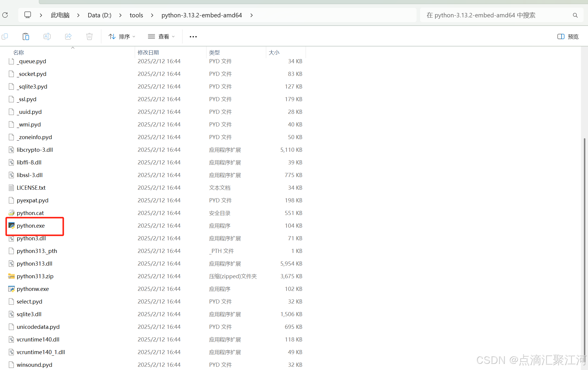Go to Data (D:) breadcrumb
This screenshot has height=370, width=588.
[x=99, y=15]
